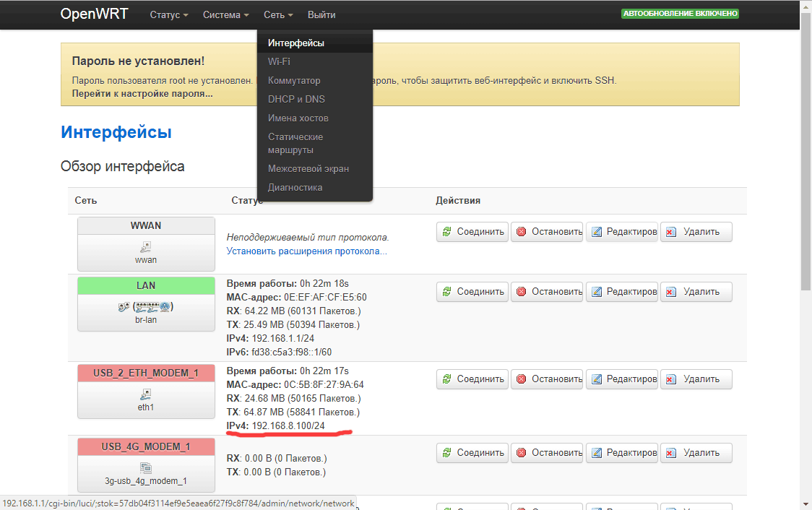
Task: Click the LAN MAC address 0E:EF:AF:CF:E5:60
Action: click(x=325, y=298)
